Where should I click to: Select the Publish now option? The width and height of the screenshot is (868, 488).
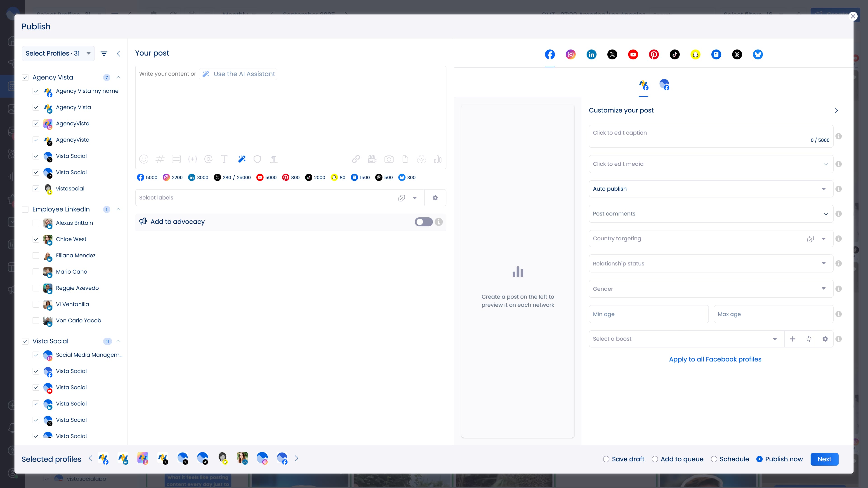pos(759,459)
